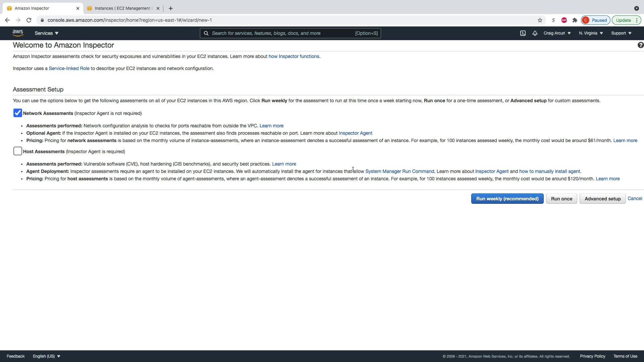Enable the Host Assessments checkbox

click(x=18, y=152)
